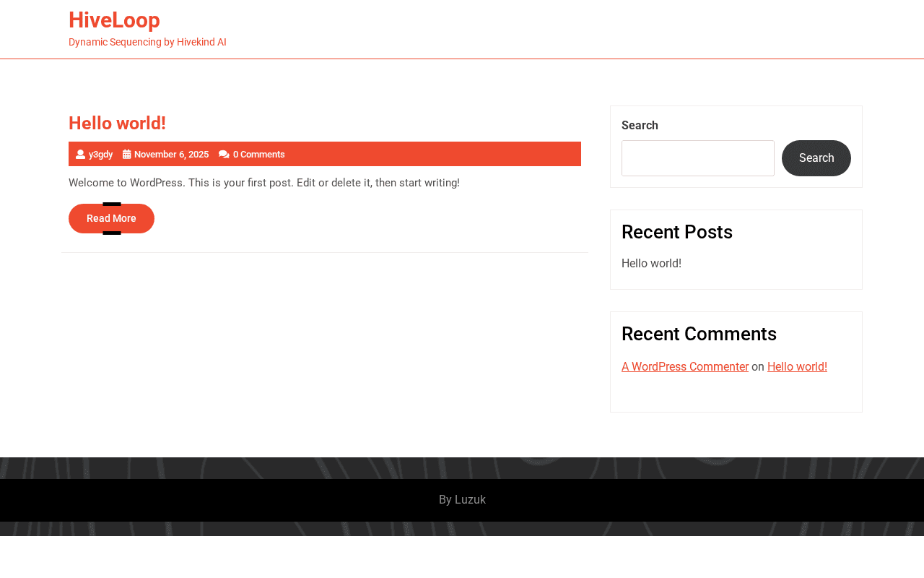Click the tagline 'Dynamic Sequencing by Hivekind AI'
This screenshot has width=924, height=578.
pos(147,43)
